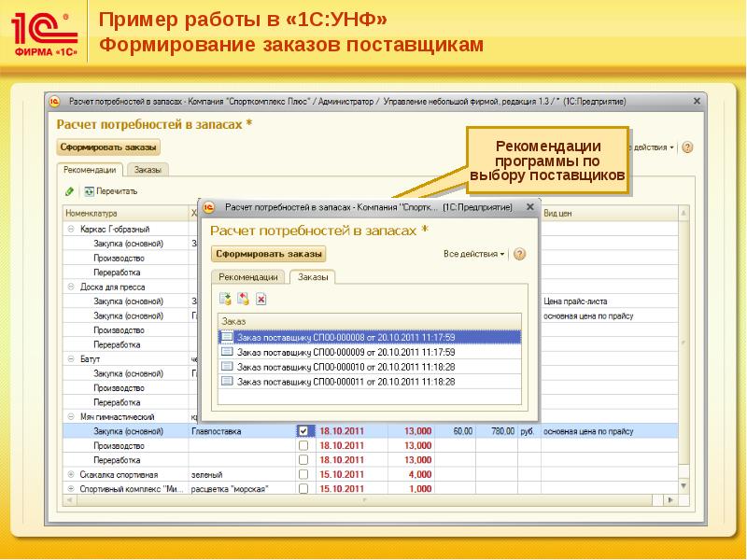Image resolution: width=747 pixels, height=560 pixels.
Task: Expand the Скакалка спортивная group
Action: [x=71, y=475]
